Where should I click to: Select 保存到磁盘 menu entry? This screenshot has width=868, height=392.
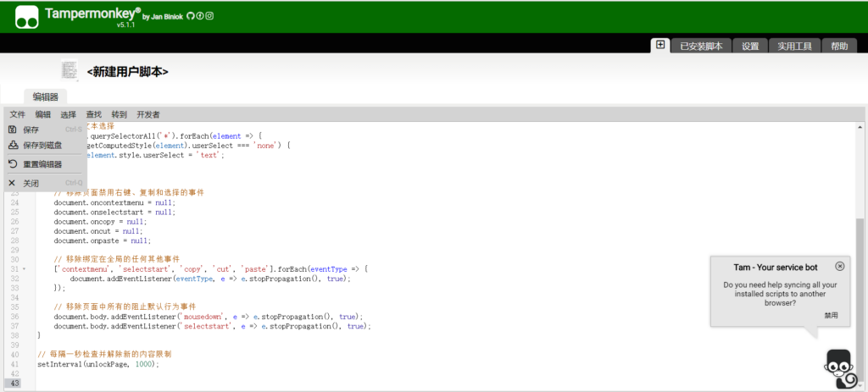42,145
